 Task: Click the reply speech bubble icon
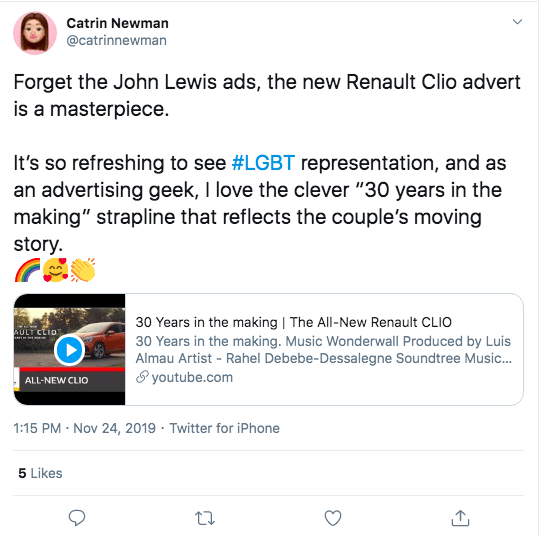(77, 518)
